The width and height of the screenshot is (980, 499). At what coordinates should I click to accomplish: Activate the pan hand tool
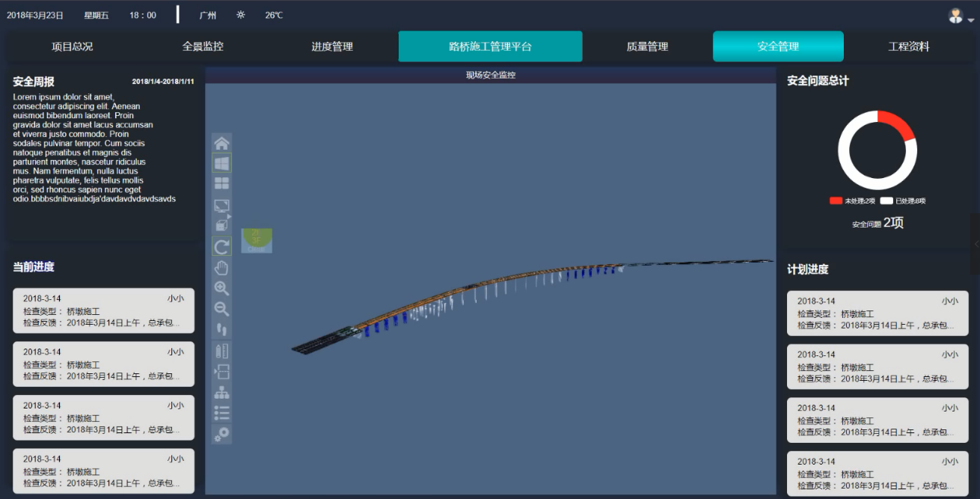click(x=222, y=268)
